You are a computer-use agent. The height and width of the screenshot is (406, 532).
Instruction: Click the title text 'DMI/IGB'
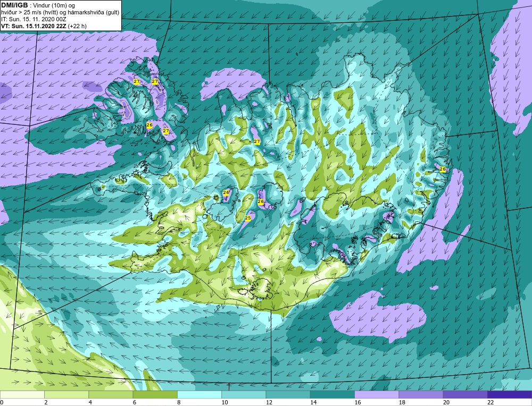point(14,5)
